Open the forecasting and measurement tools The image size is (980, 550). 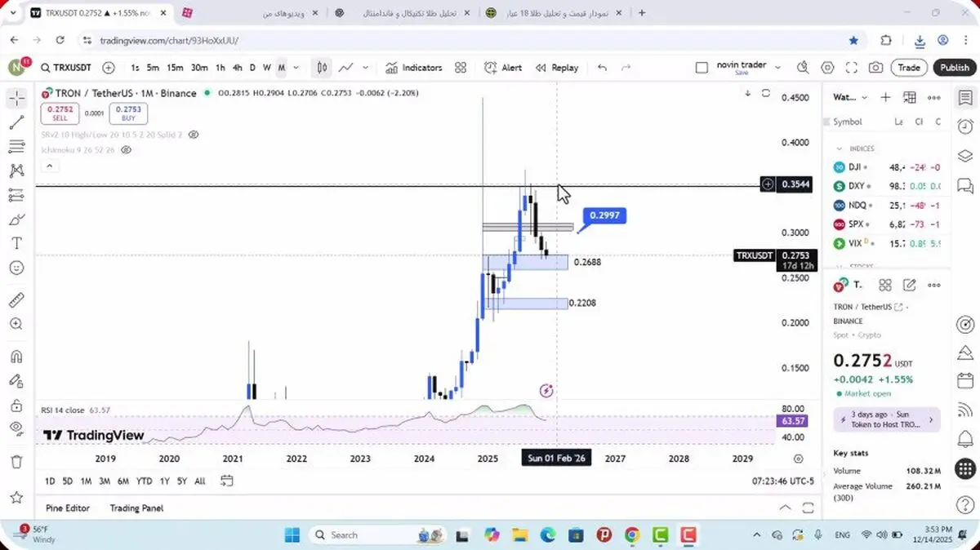16,195
